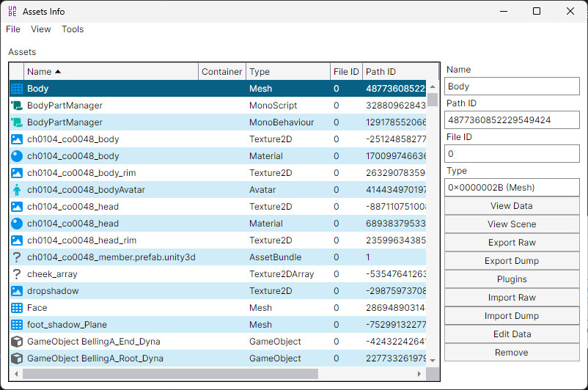588x390 pixels.
Task: Click the AssetBundle question mark icon
Action: coord(17,257)
